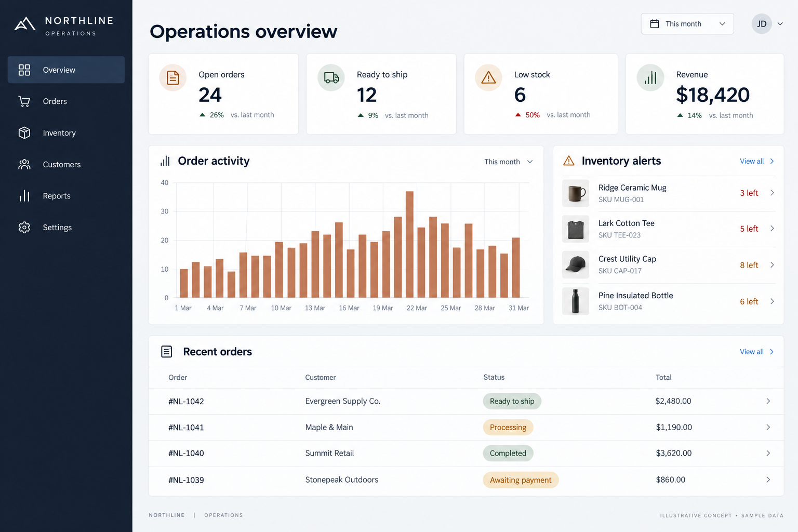
Task: Open order #NL-1042 row chevron
Action: [768, 401]
